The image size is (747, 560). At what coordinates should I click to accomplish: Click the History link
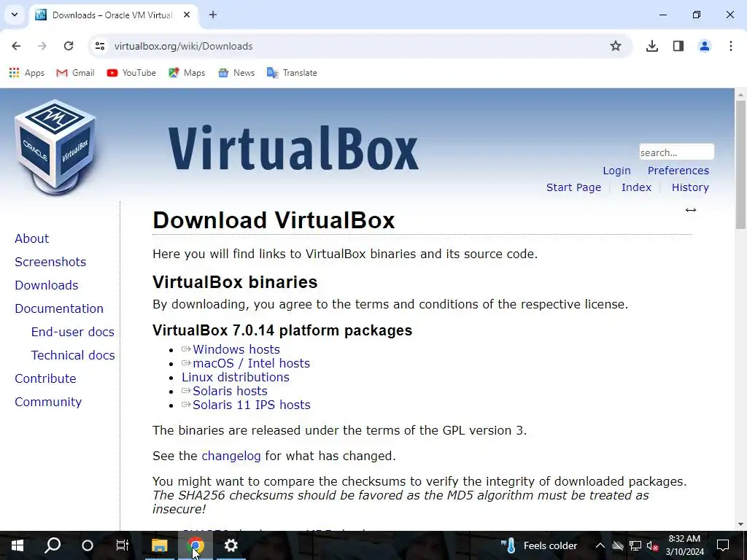click(690, 187)
